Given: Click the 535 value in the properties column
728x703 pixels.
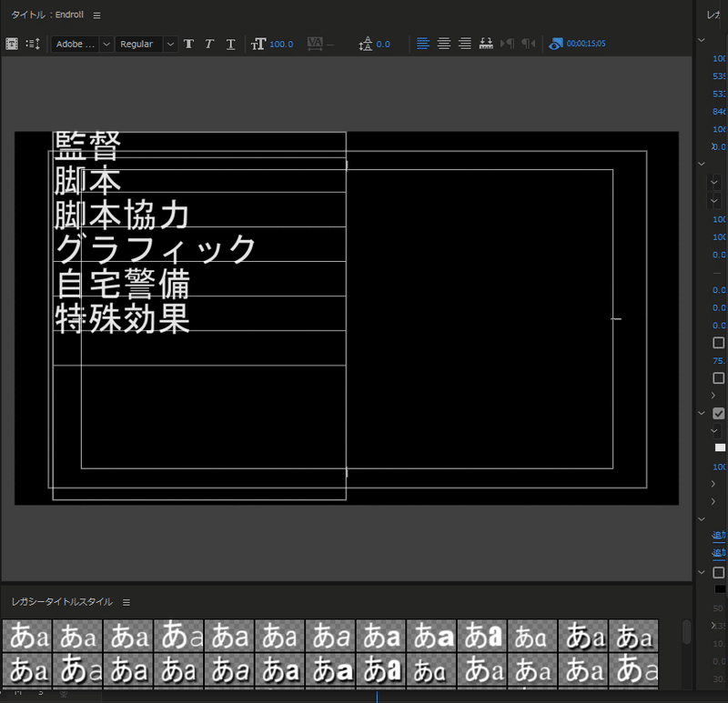Looking at the screenshot, I should click(719, 76).
